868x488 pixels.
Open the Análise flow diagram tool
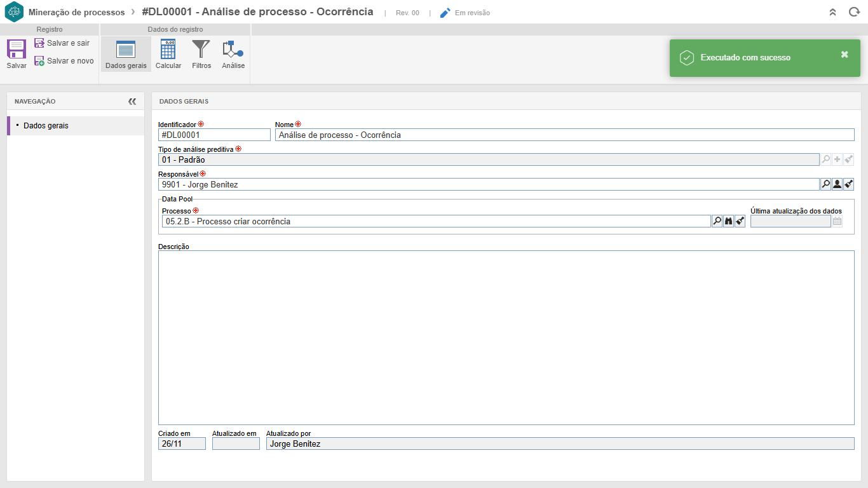(x=233, y=54)
